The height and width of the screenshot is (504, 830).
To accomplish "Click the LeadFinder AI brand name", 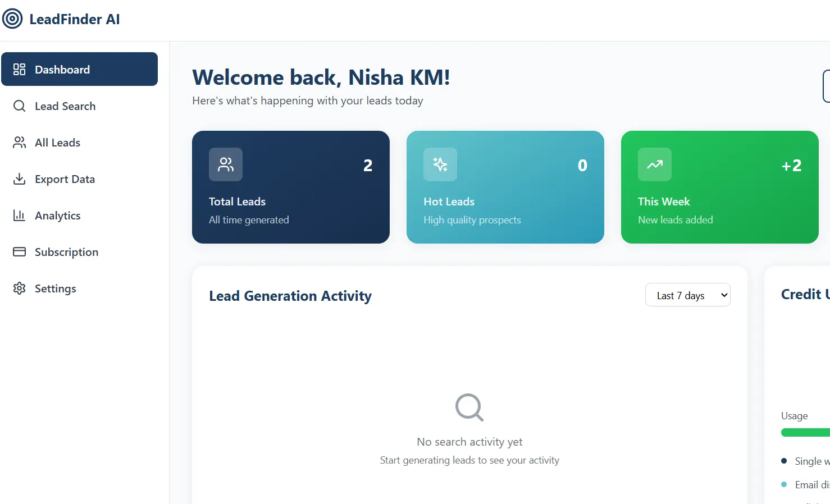I will (75, 19).
